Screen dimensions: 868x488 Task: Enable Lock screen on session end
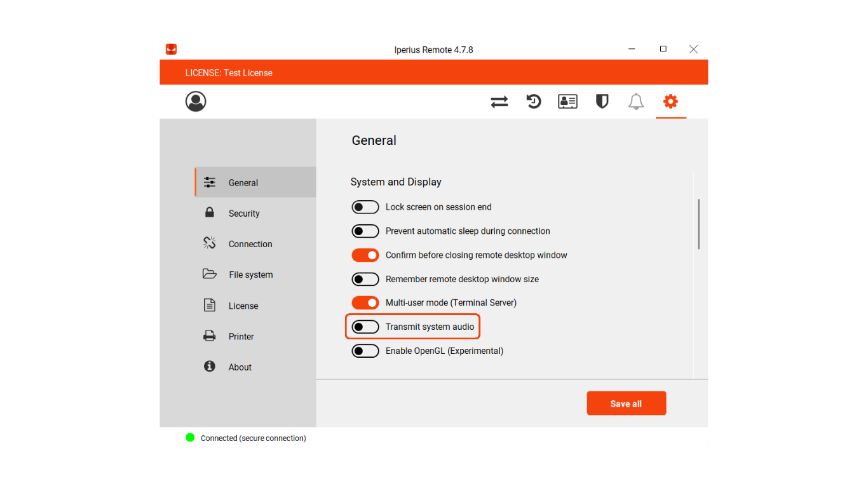[365, 207]
